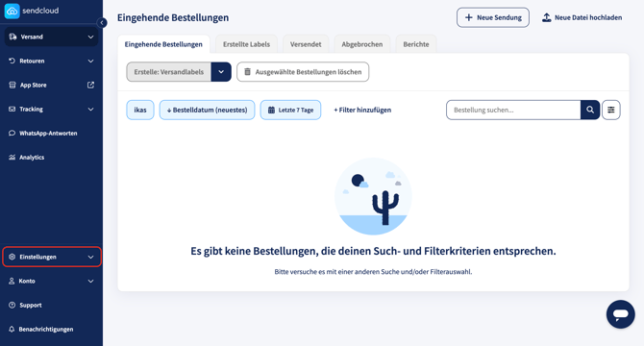This screenshot has width=644, height=346.
Task: Open the Letzte 7 Tage date filter
Action: point(290,110)
